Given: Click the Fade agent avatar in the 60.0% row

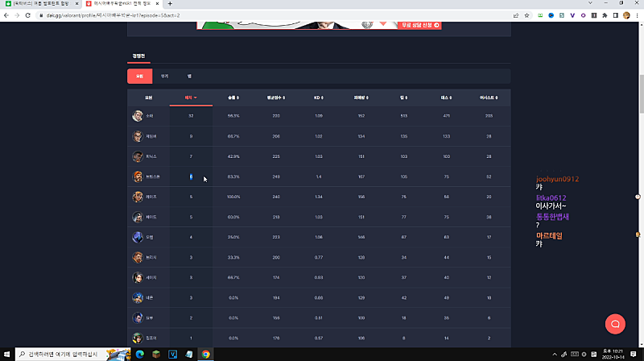Looking at the screenshot, I should point(138,217).
